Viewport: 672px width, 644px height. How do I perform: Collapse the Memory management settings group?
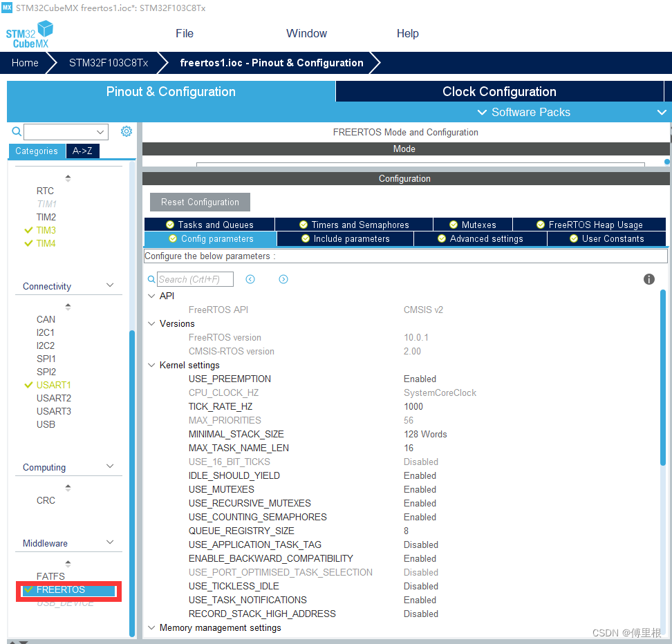coord(151,627)
